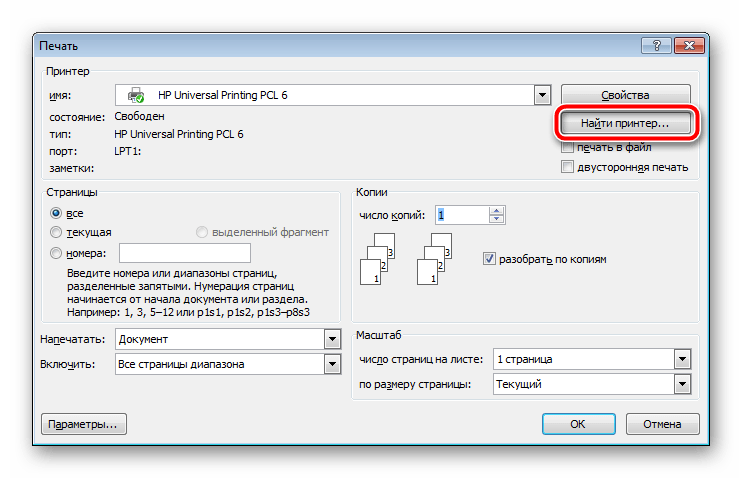Expand the 'Включить' Все страницы диапазона dropdown

click(332, 364)
